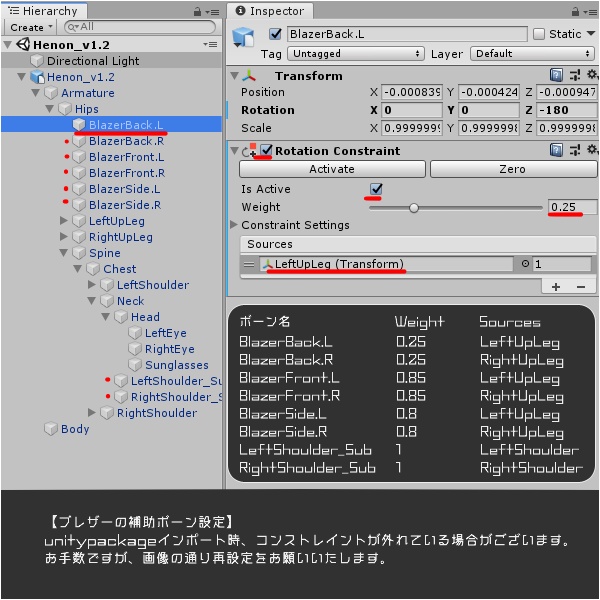The height and width of the screenshot is (600, 600).
Task: Click the source object picker circle icon
Action: pyautogui.click(x=525, y=264)
